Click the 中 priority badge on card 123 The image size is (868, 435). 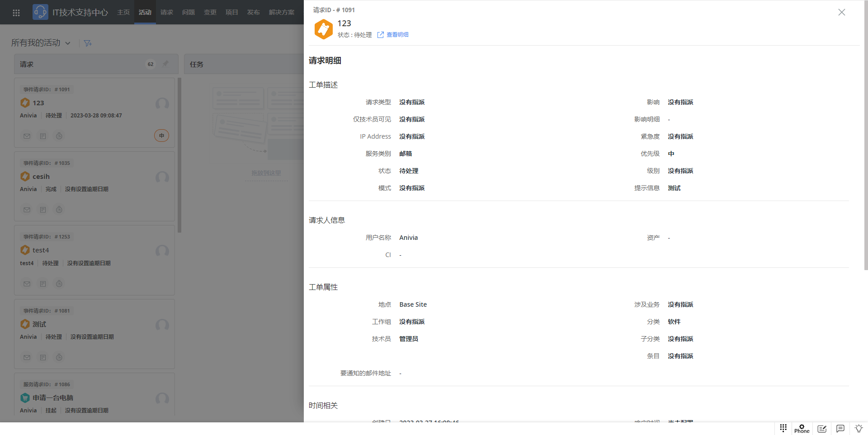162,136
